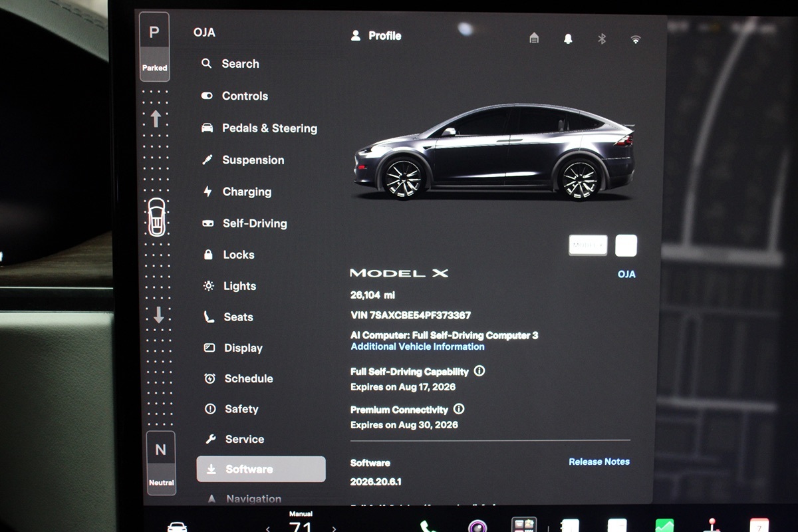Viewport: 798px width, 532px height.
Task: Shift to Park with the P button
Action: point(154,47)
